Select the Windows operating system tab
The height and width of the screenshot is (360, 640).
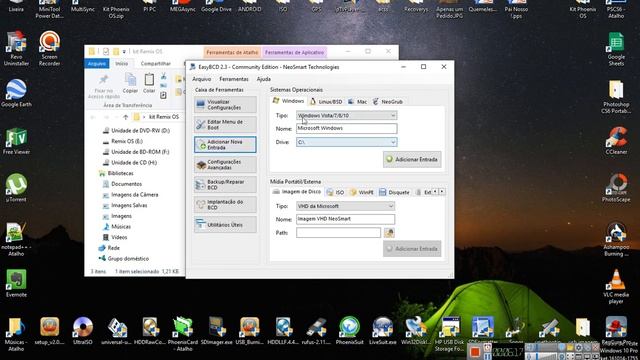pyautogui.click(x=289, y=101)
